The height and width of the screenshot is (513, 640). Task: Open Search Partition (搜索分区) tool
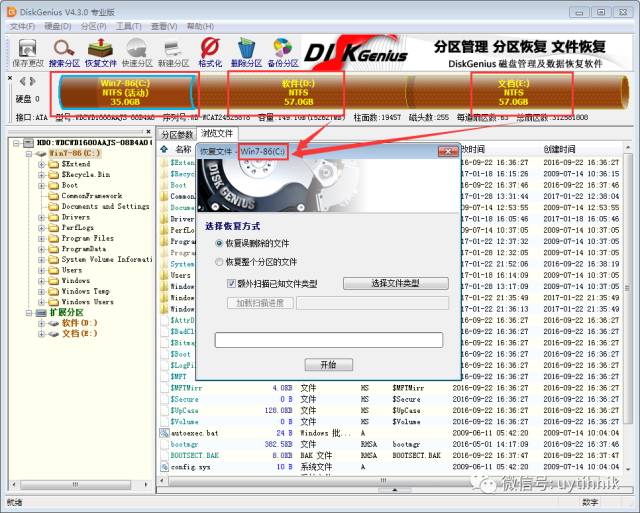click(64, 53)
